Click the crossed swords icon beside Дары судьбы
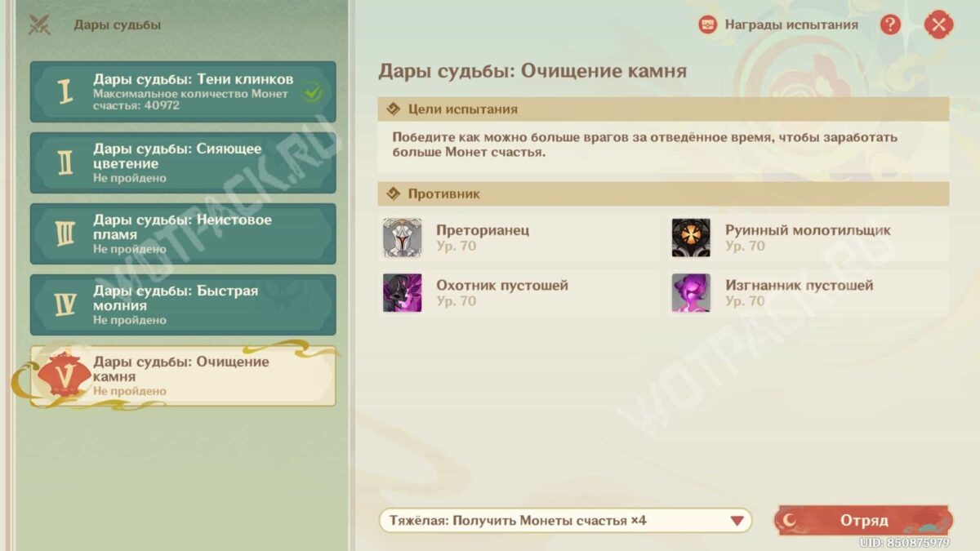980x551 pixels. (x=39, y=25)
